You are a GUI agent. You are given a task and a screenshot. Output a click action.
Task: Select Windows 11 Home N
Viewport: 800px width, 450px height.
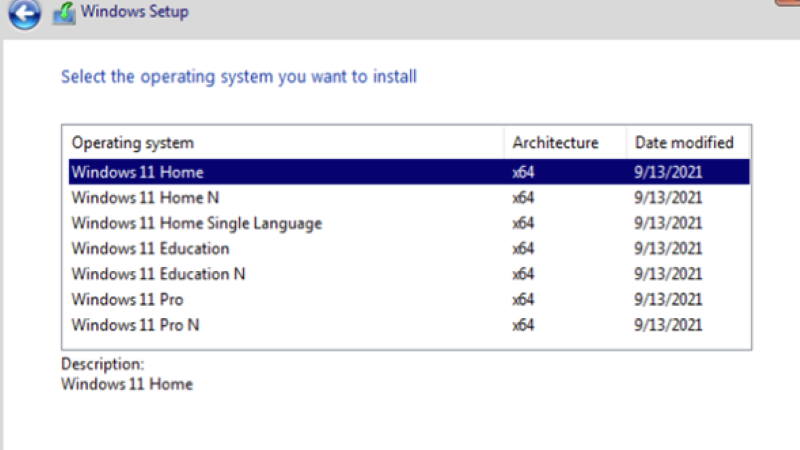(x=409, y=197)
